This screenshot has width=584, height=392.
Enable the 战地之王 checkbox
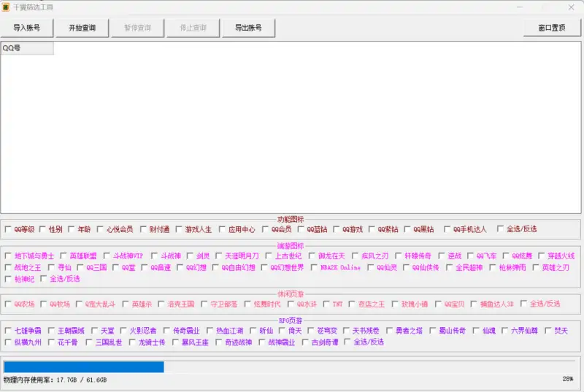8,267
